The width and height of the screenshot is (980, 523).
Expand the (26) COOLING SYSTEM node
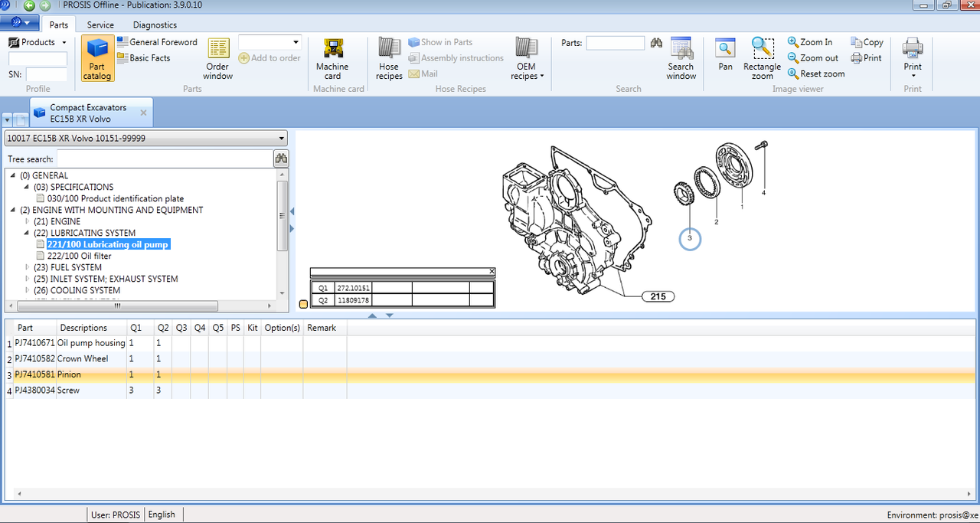28,290
